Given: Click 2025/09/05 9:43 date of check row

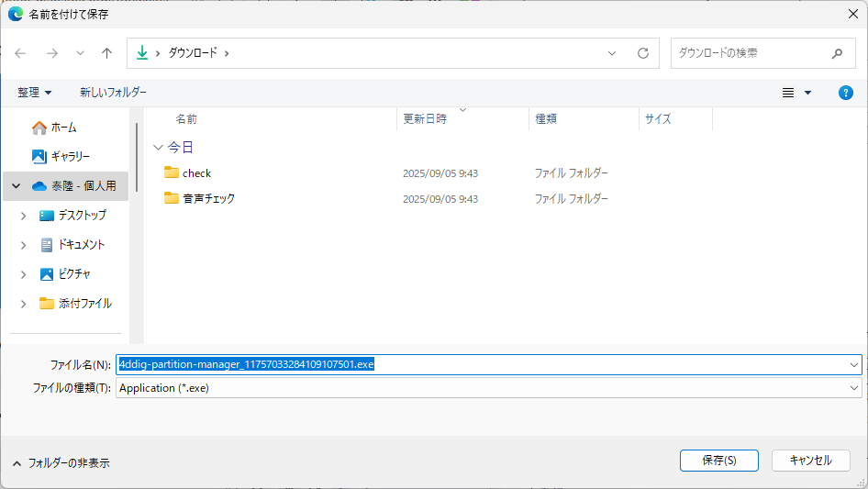Looking at the screenshot, I should tap(440, 173).
